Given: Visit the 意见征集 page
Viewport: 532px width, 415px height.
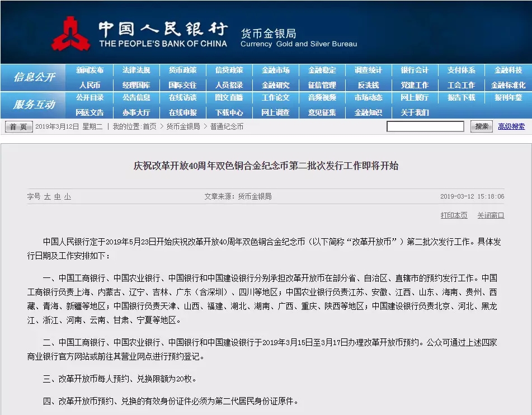Looking at the screenshot, I should [322, 112].
